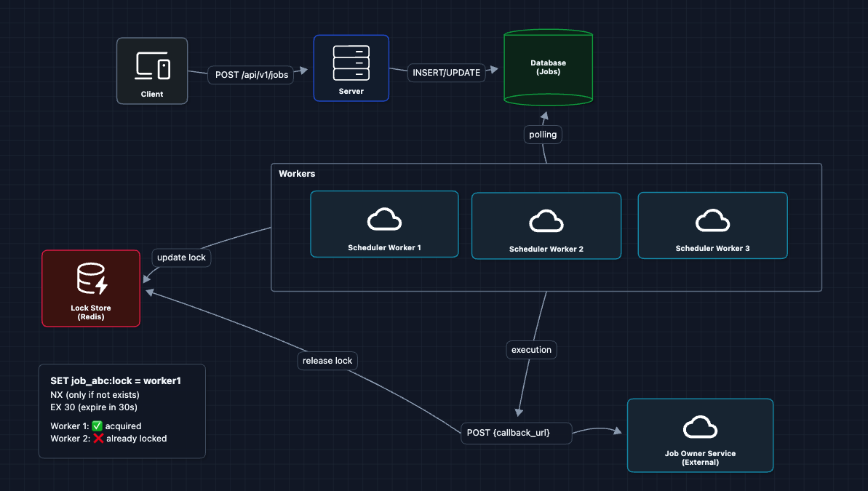Viewport: 868px width, 491px height.
Task: Click the Scheduler Worker 1 cloud icon
Action: (384, 219)
